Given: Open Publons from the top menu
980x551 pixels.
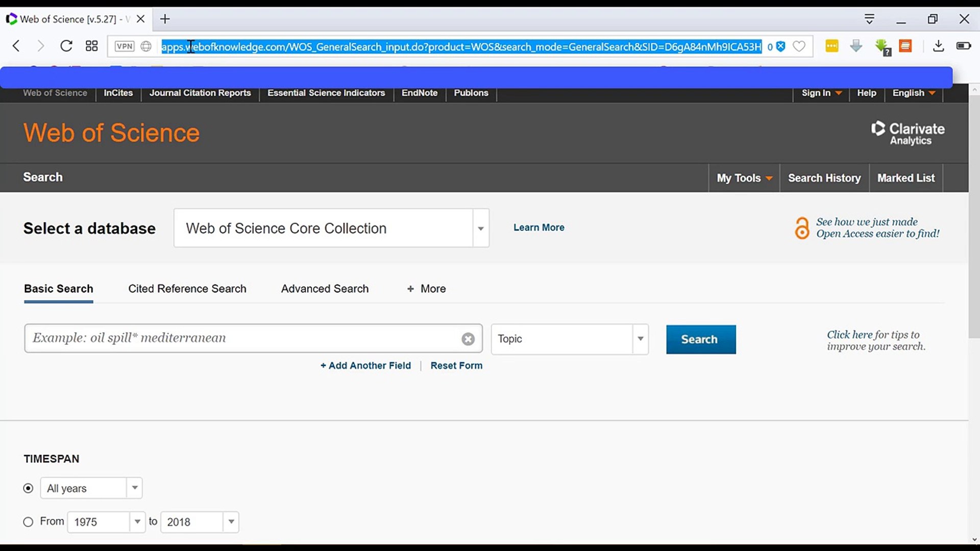Looking at the screenshot, I should pyautogui.click(x=471, y=93).
